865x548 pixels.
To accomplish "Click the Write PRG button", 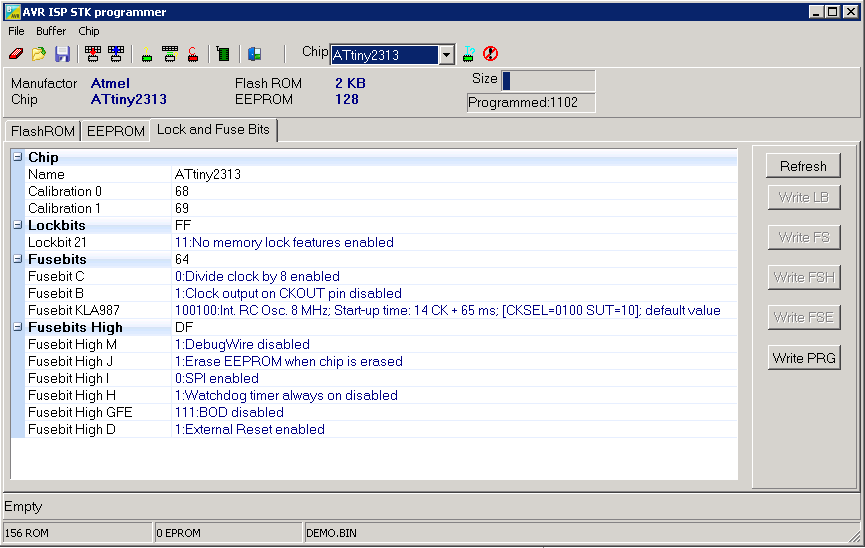I will (803, 358).
